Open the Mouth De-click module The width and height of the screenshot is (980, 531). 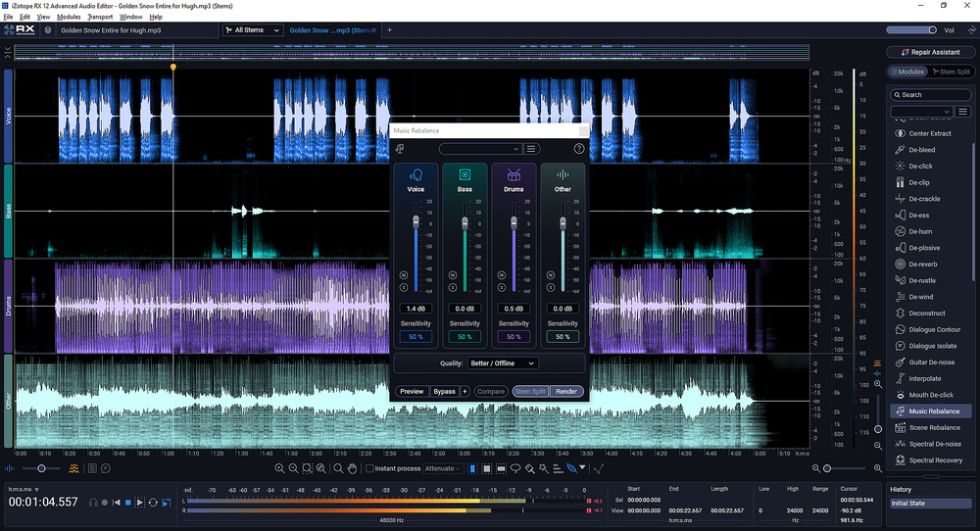(930, 395)
